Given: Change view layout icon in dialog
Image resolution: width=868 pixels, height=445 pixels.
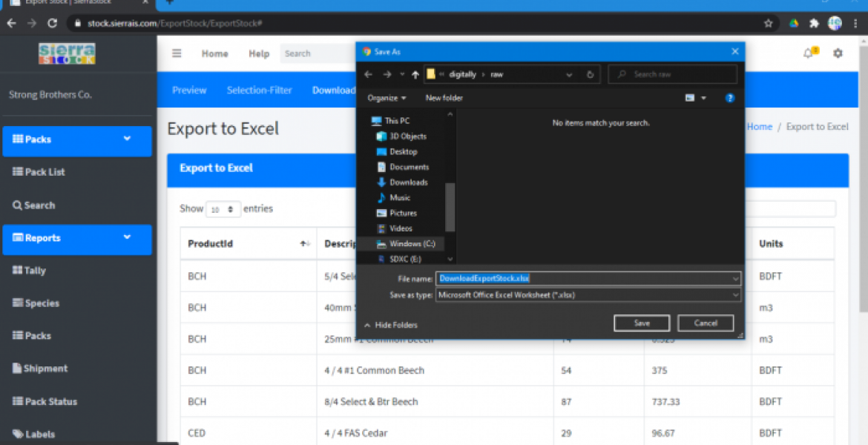Looking at the screenshot, I should [690, 98].
